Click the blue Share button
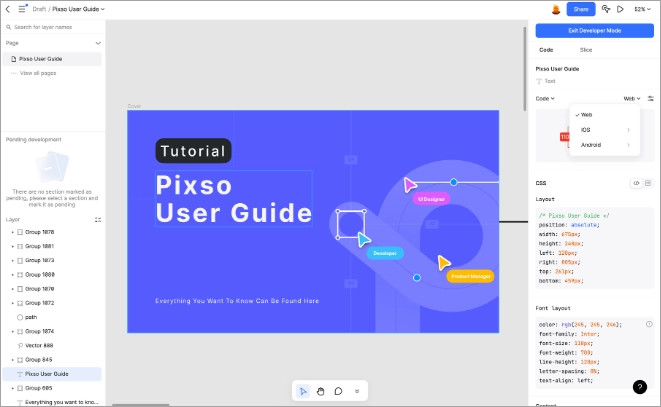661x407 pixels. (581, 9)
